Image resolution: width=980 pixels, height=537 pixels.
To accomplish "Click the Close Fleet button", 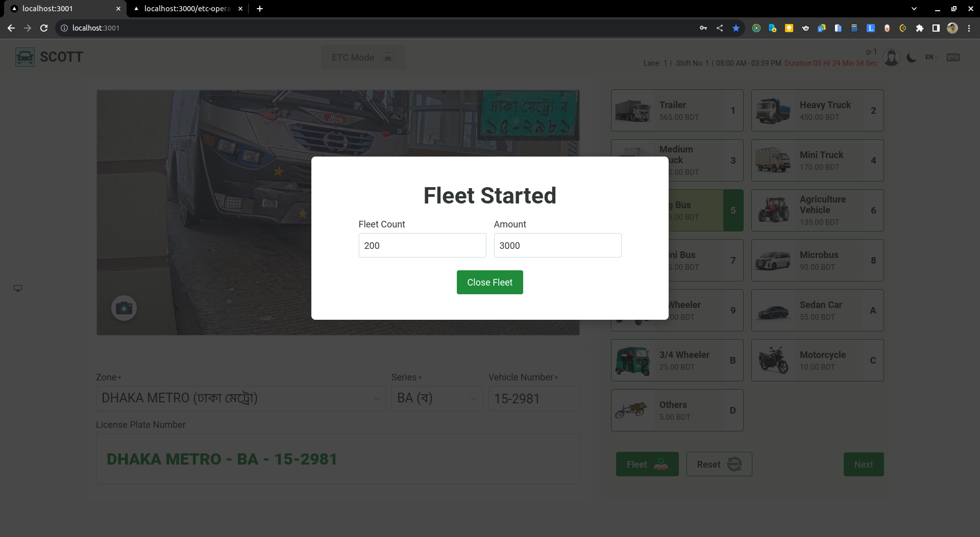I will coord(489,282).
